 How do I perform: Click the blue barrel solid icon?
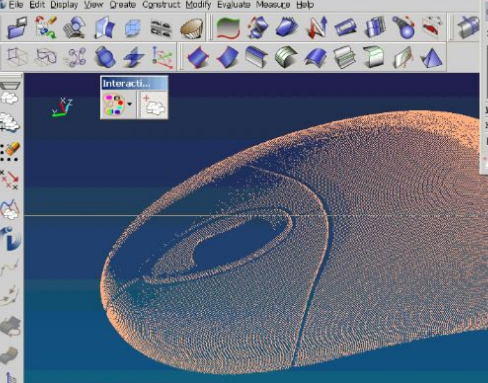click(x=105, y=57)
